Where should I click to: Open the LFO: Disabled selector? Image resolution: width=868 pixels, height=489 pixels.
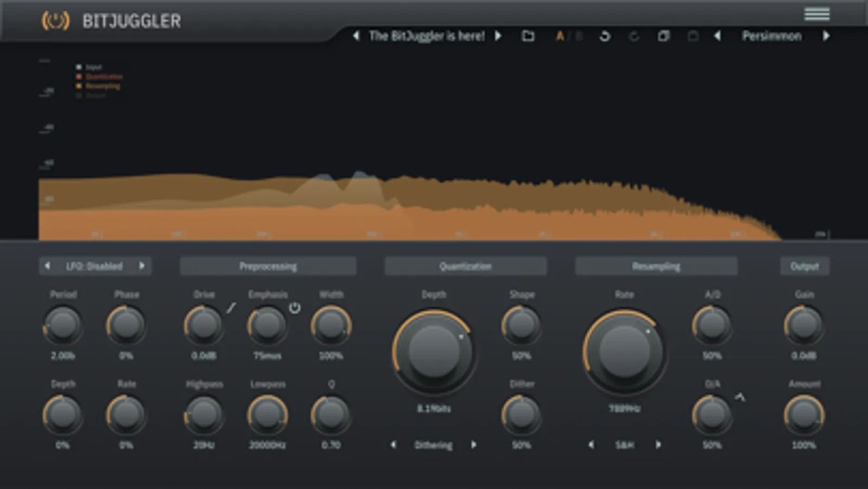94,266
